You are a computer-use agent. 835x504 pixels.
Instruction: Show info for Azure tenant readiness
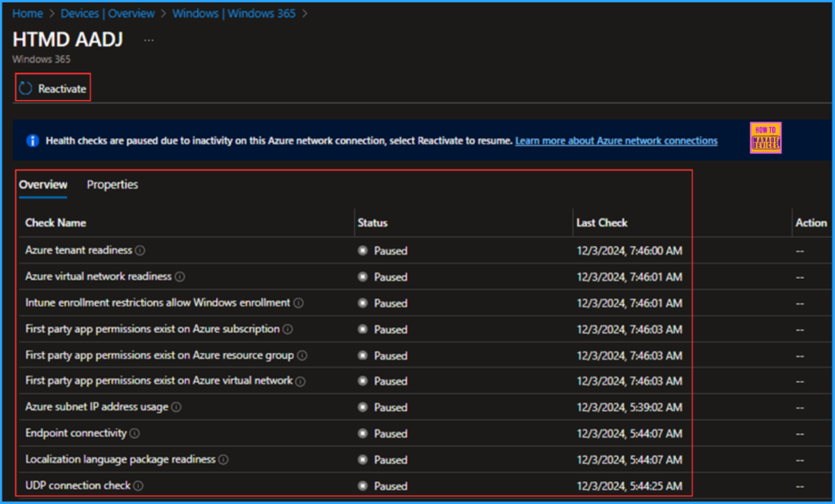[x=140, y=250]
